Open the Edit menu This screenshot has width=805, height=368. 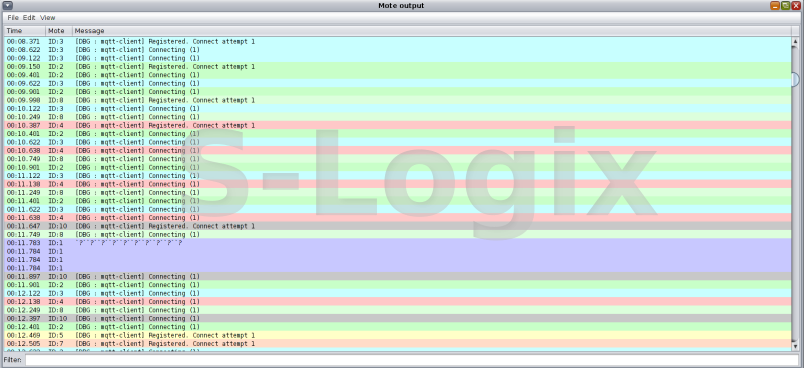pyautogui.click(x=29, y=17)
